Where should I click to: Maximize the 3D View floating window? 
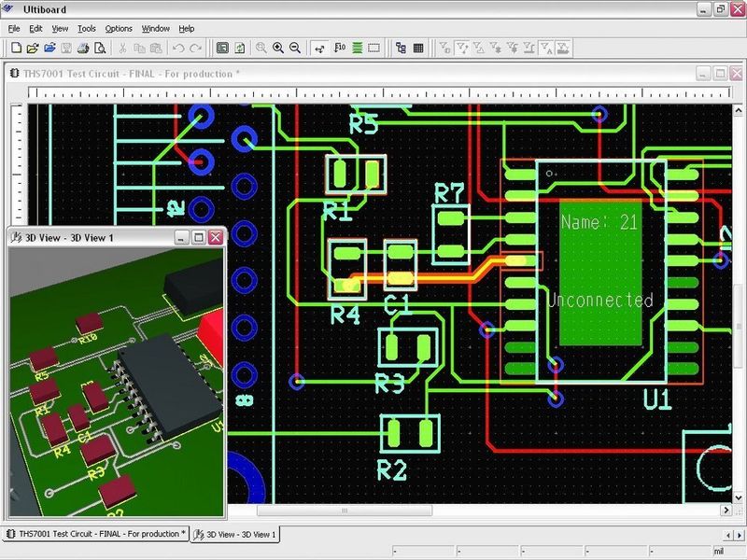199,237
